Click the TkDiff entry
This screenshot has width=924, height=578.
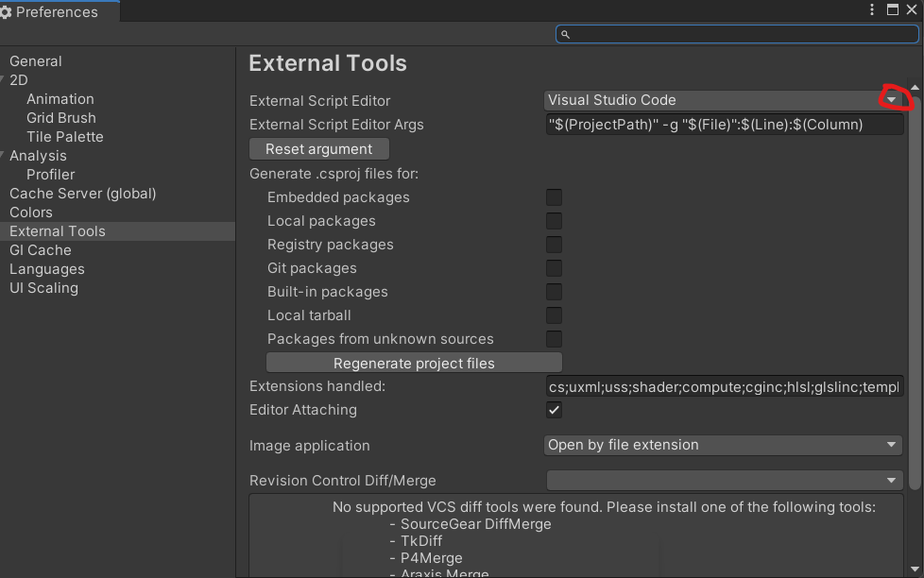421,541
